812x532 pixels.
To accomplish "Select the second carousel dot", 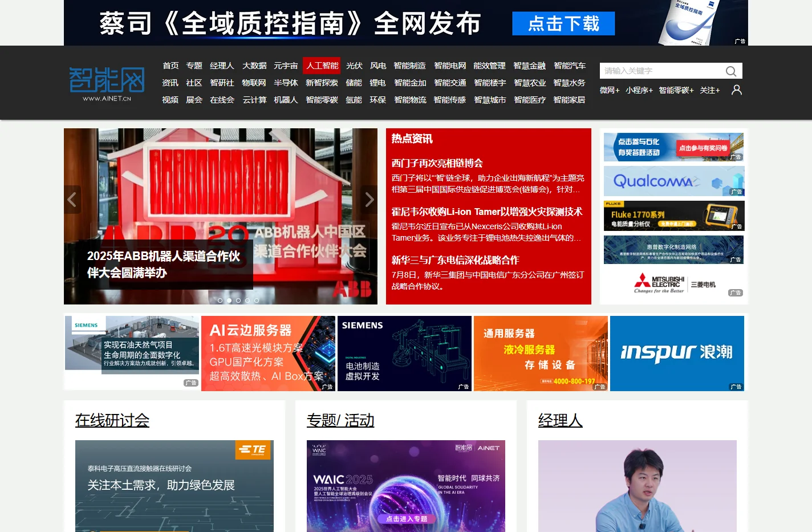I will click(229, 300).
